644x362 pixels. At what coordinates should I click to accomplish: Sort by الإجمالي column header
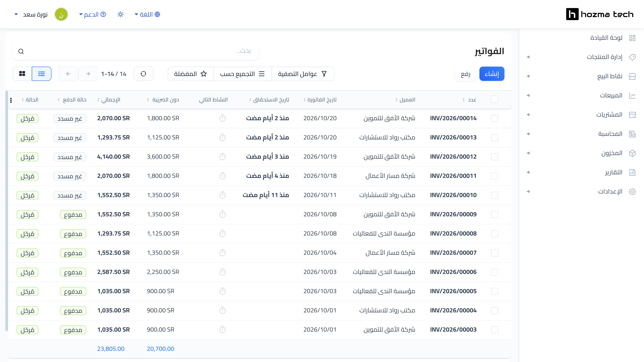(x=109, y=100)
